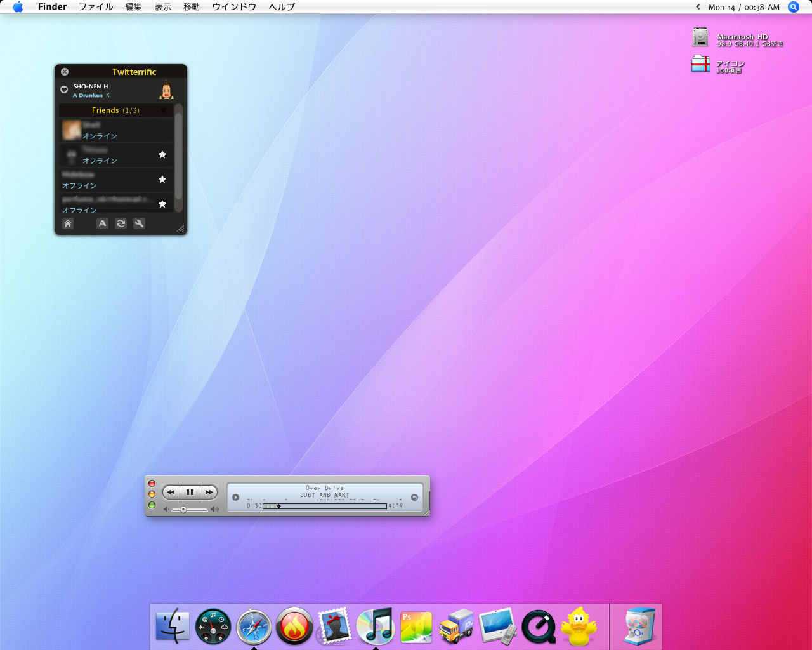Image resolution: width=812 pixels, height=650 pixels.
Task: Select the online friend row (オンライン)
Action: 116,131
